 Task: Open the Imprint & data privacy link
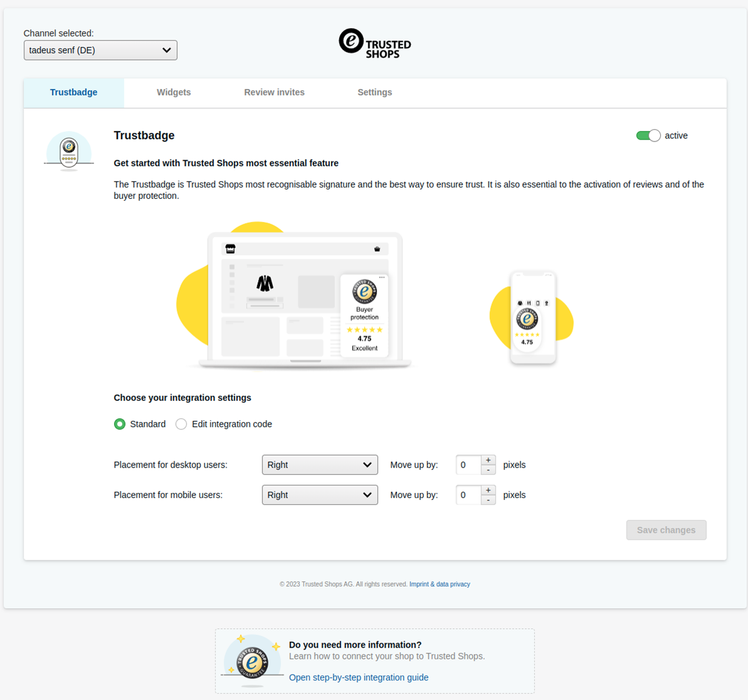click(x=439, y=584)
